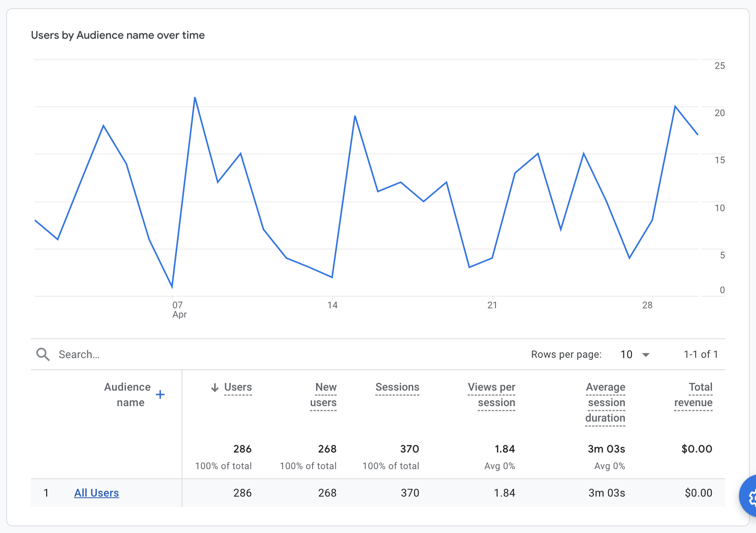This screenshot has width=756, height=533.
Task: Click the 28 date axis label
Action: 647,305
